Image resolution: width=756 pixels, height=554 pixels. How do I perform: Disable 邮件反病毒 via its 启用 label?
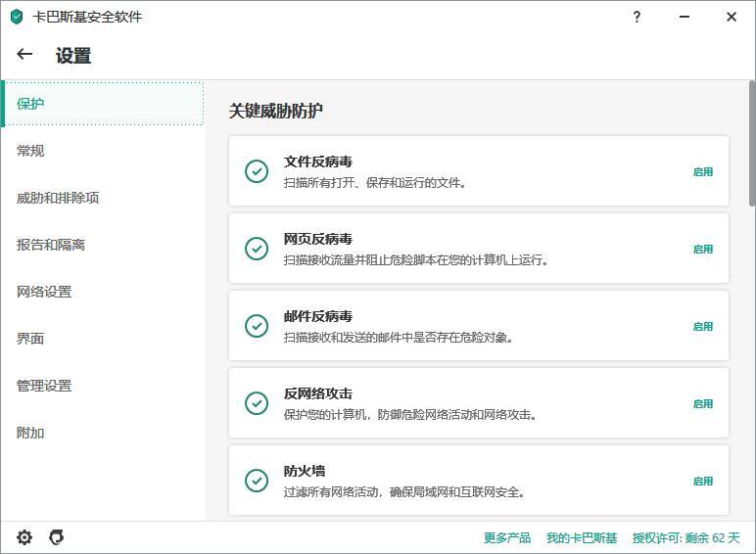coord(702,326)
